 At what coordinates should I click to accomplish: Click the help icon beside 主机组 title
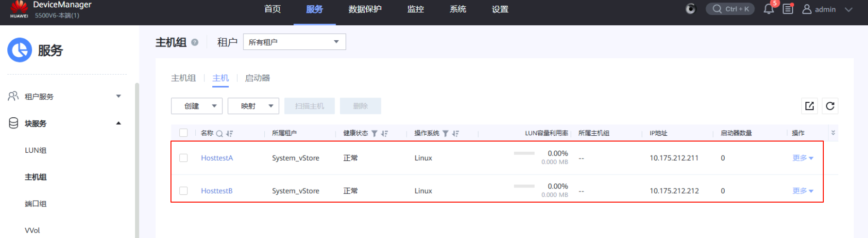(x=195, y=42)
